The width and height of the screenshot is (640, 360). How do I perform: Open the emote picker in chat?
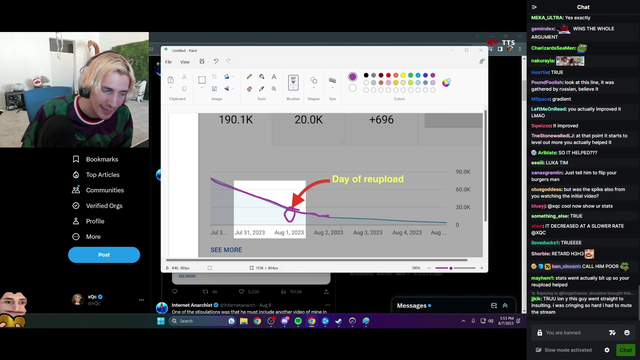[x=627, y=333]
